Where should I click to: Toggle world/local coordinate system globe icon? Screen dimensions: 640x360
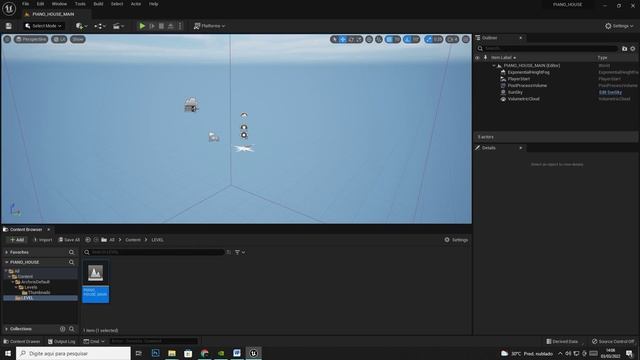[x=369, y=39]
